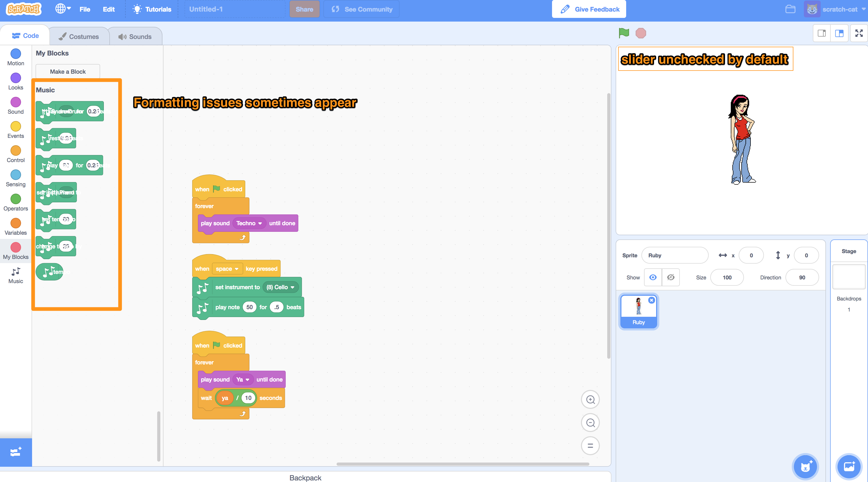Open the Backpack panel
Viewport: 868px width, 482px height.
tap(305, 478)
